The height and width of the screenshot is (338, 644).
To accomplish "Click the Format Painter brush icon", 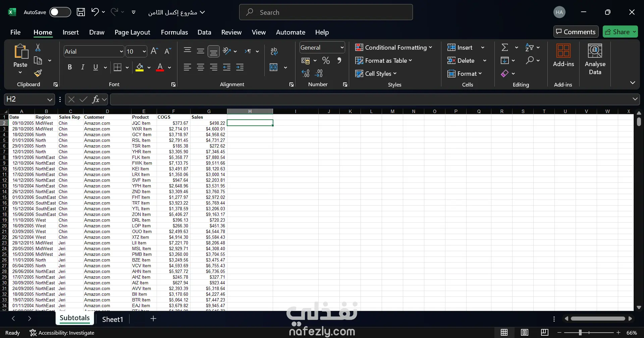I will click(x=38, y=73).
